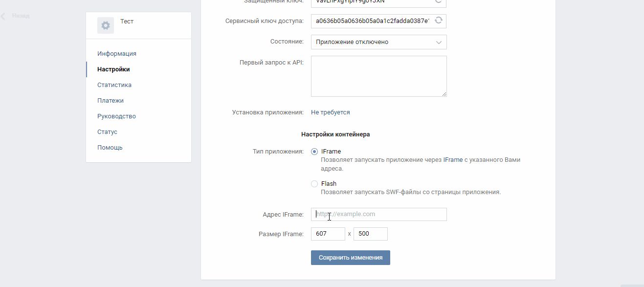Viewport: 644px width, 287px height.
Task: Click the resize handle of the API request textarea
Action: click(x=444, y=93)
